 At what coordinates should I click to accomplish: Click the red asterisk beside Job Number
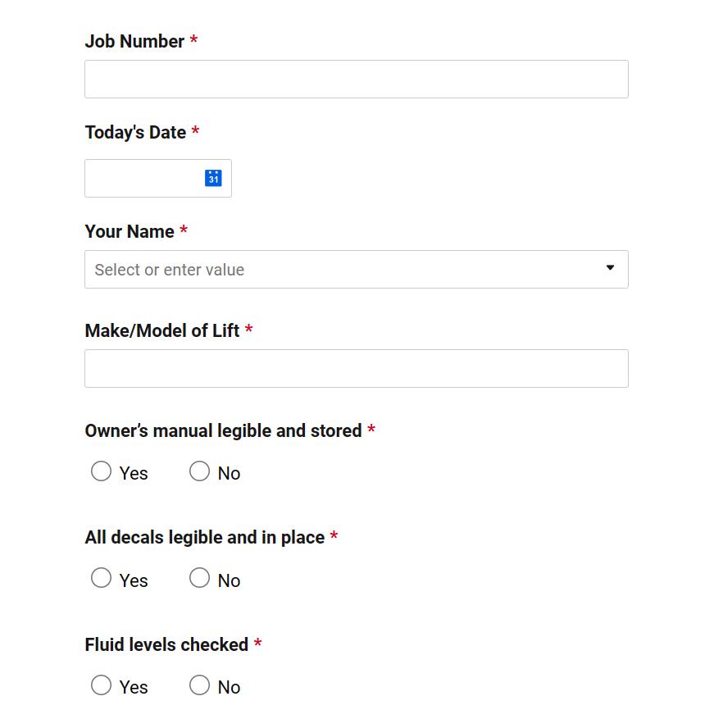(194, 39)
